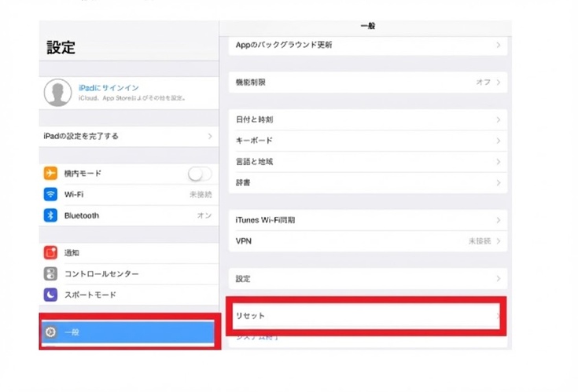Open 日付と時刻 settings
Image resolution: width=578 pixels, height=392 pixels.
368,119
